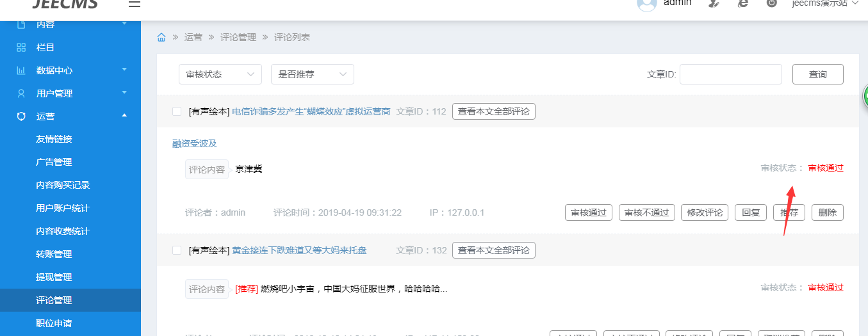868x336 pixels.
Task: Open the article link 电信诈骗多发产生“蝴蝶效应”虚拟运营商
Action: [311, 111]
